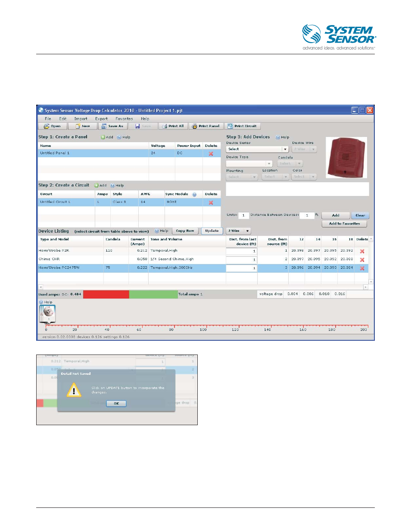Open Help for the Device Listing
411x532 pixels.
[162, 231]
